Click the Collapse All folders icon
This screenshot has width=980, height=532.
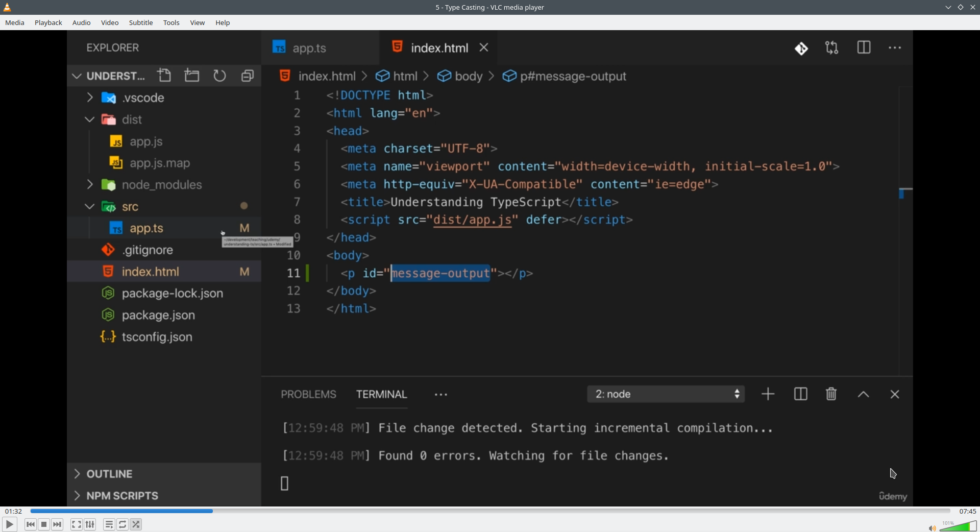tap(248, 76)
